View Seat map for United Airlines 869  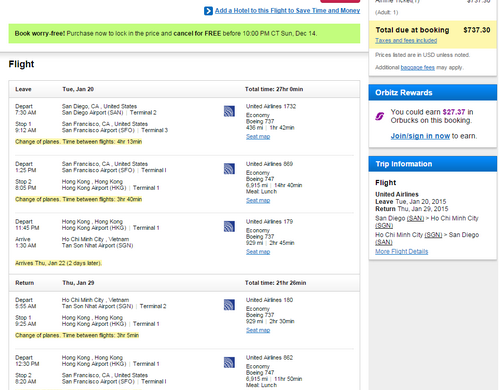pos(258,201)
